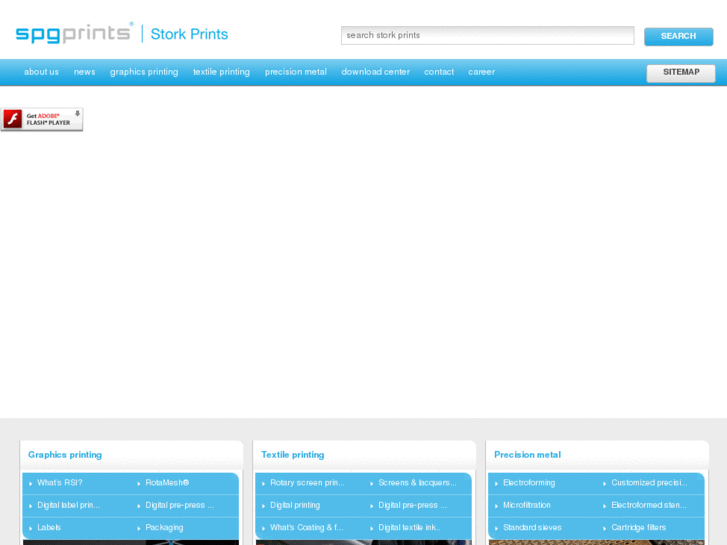The height and width of the screenshot is (545, 727).
Task: Open the Rotary screen prin... link
Action: [x=307, y=482]
